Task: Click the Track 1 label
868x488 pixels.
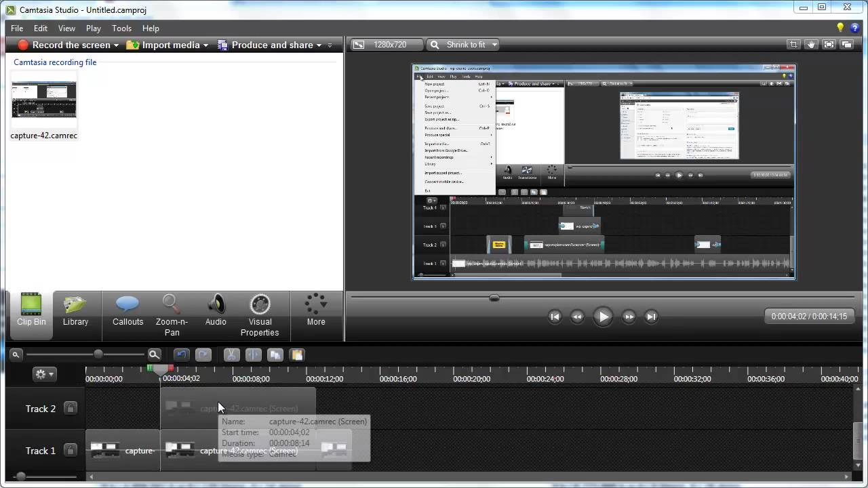Action: [x=41, y=451]
